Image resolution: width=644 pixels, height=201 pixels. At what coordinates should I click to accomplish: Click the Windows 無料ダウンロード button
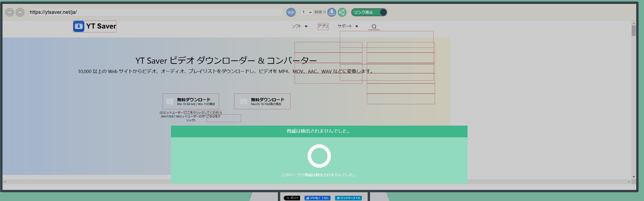[191, 101]
